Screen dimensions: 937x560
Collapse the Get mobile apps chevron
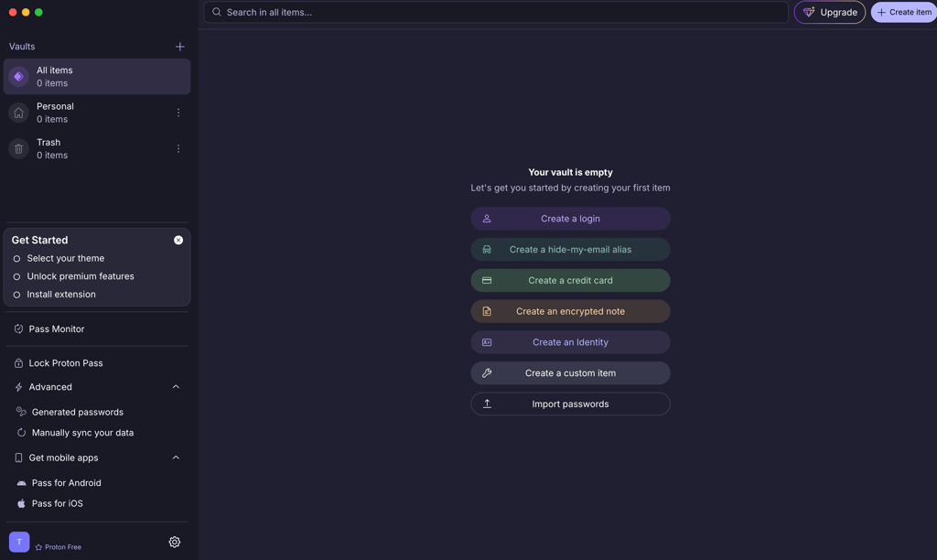176,458
